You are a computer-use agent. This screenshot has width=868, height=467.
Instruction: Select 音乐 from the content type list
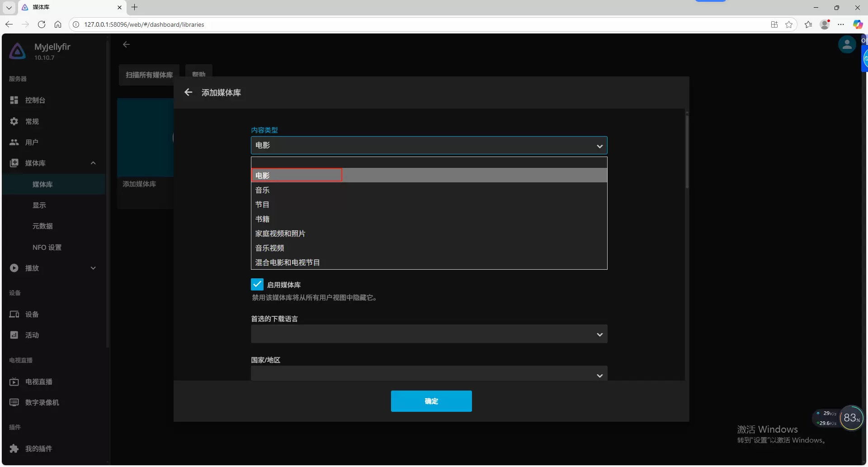click(263, 190)
